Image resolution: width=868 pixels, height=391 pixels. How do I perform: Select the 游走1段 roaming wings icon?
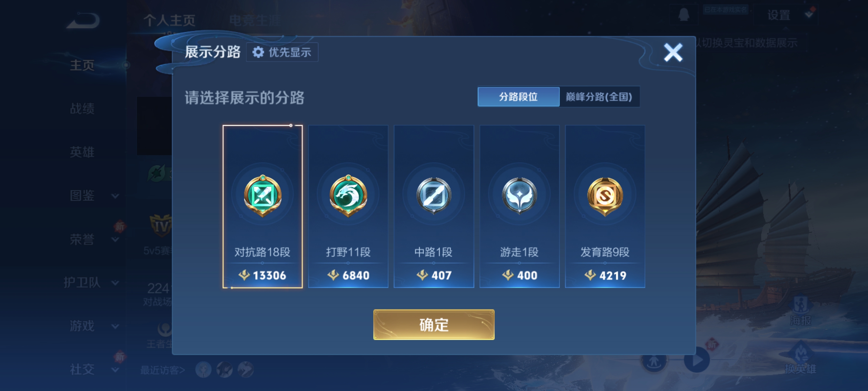pyautogui.click(x=519, y=195)
